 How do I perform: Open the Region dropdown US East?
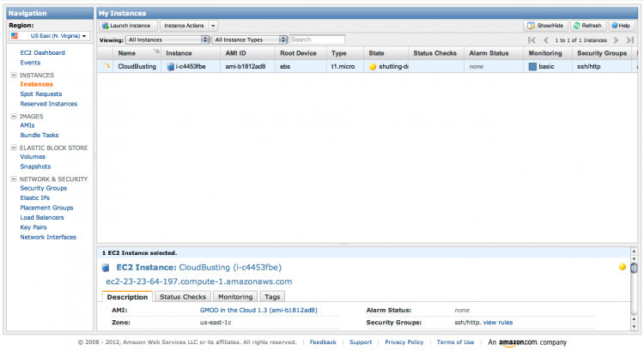(49, 36)
